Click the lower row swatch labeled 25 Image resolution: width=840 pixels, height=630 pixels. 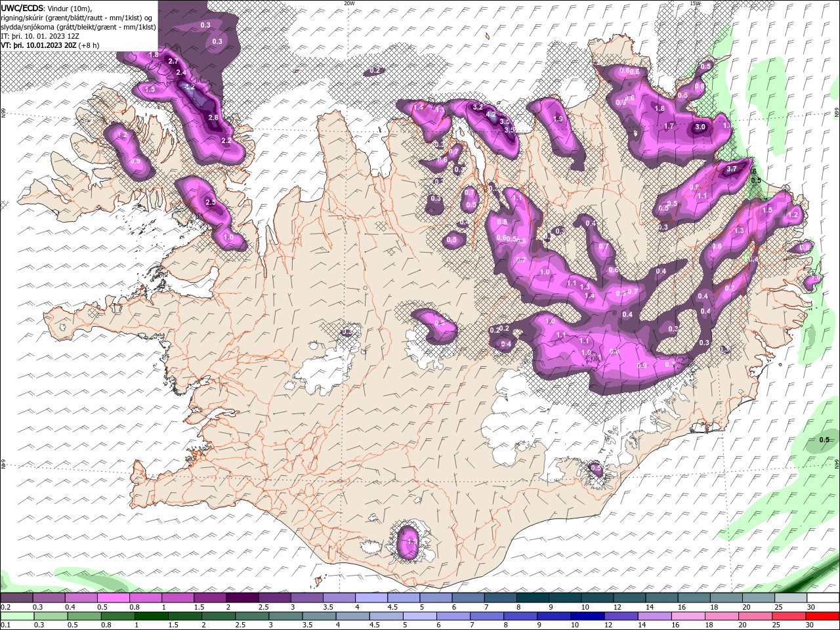(x=789, y=616)
